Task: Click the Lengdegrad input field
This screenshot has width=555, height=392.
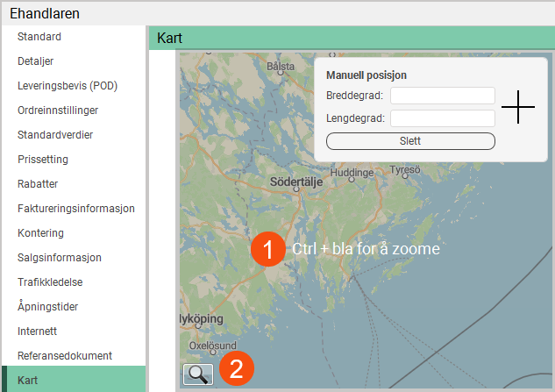Action: (x=443, y=118)
